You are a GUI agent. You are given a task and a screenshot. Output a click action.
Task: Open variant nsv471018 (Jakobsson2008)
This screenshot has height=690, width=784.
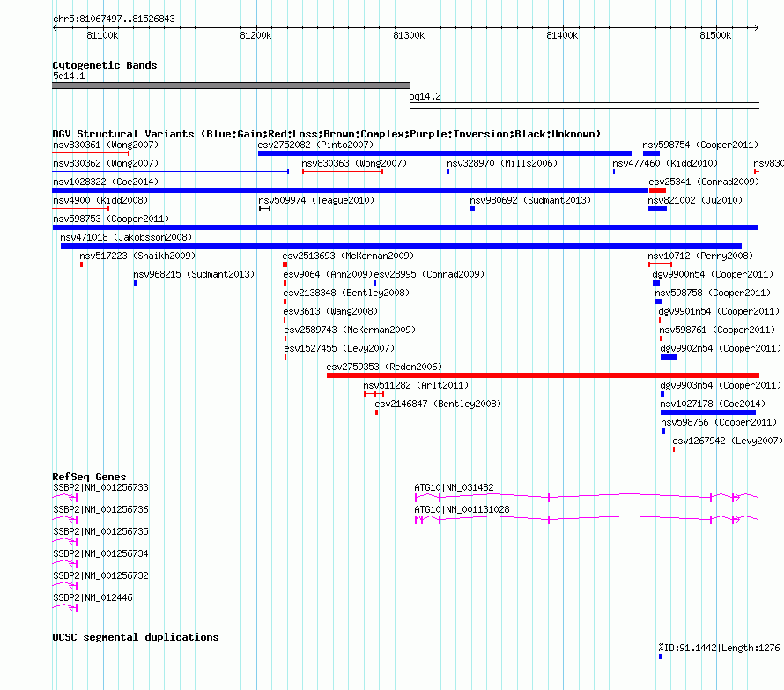tap(126, 237)
